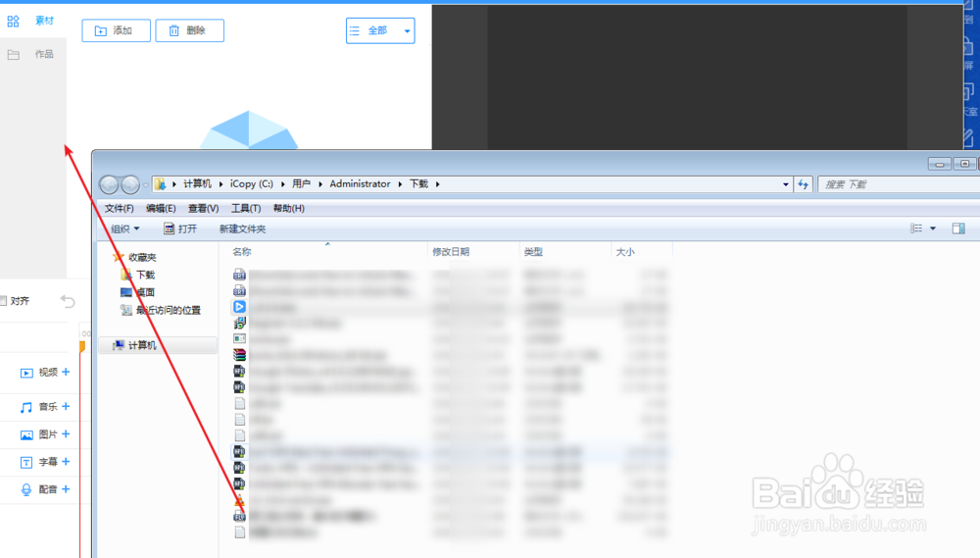Toggle the 对齐 alignment checkbox

click(4, 301)
